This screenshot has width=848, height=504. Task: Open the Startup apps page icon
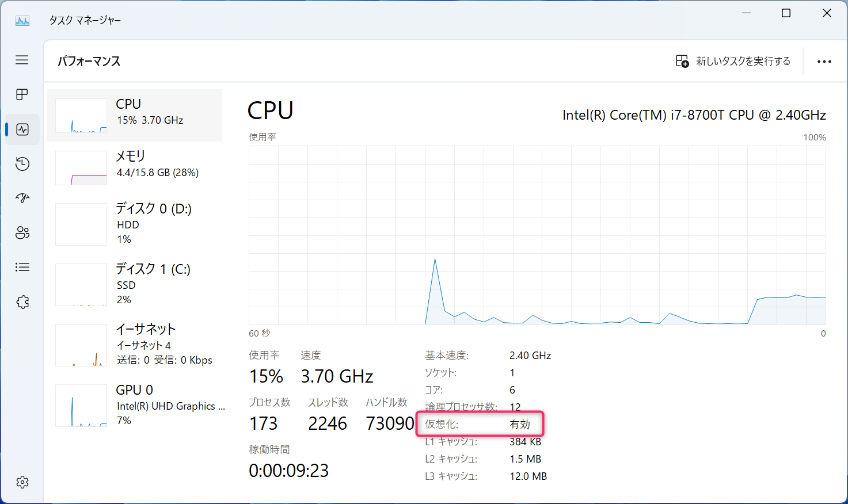pyautogui.click(x=22, y=198)
